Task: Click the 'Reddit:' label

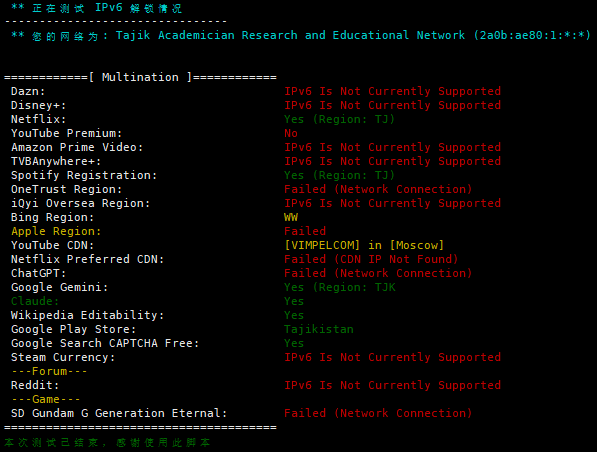Action: (x=35, y=385)
